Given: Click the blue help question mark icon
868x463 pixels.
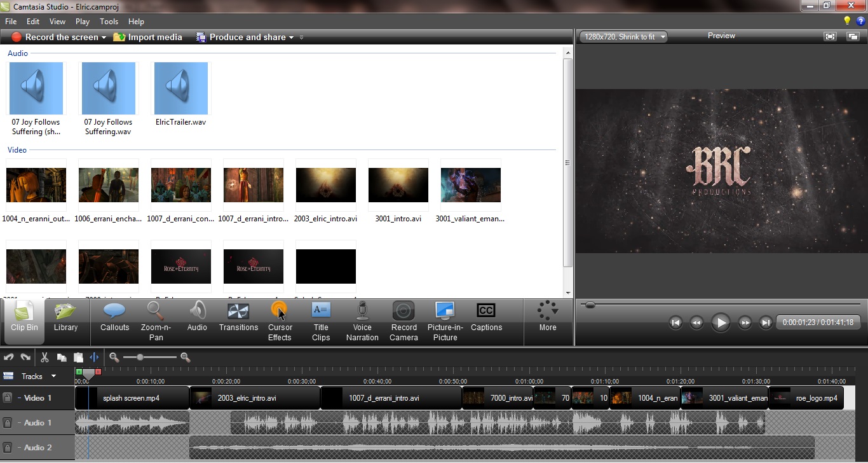Looking at the screenshot, I should pos(860,21).
